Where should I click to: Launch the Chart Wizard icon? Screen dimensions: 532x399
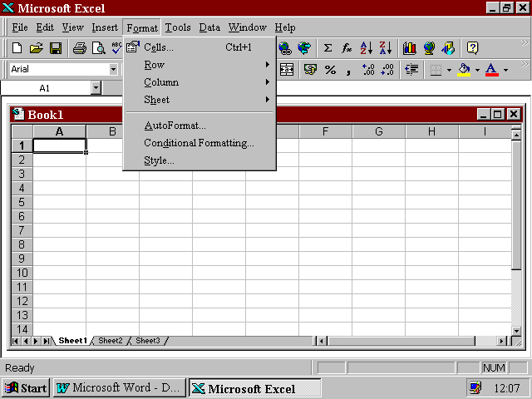click(410, 48)
